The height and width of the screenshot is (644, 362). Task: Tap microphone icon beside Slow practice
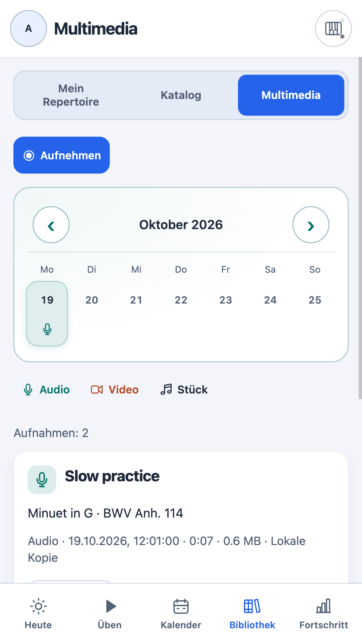(42, 479)
